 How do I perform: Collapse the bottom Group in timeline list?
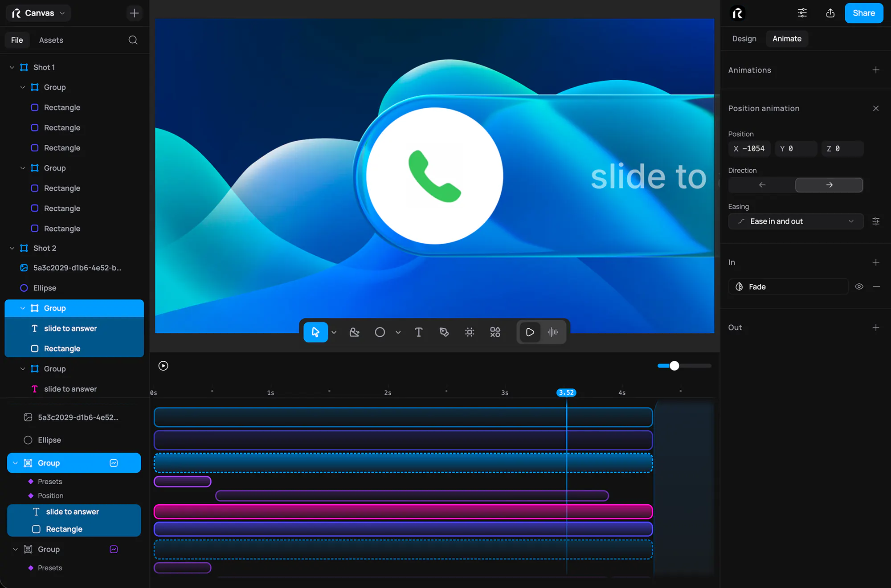15,549
